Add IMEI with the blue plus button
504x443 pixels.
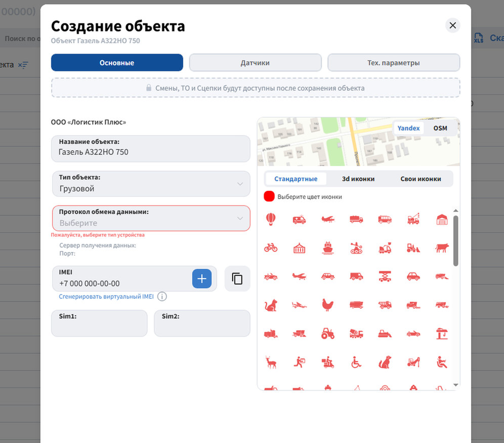tap(202, 279)
